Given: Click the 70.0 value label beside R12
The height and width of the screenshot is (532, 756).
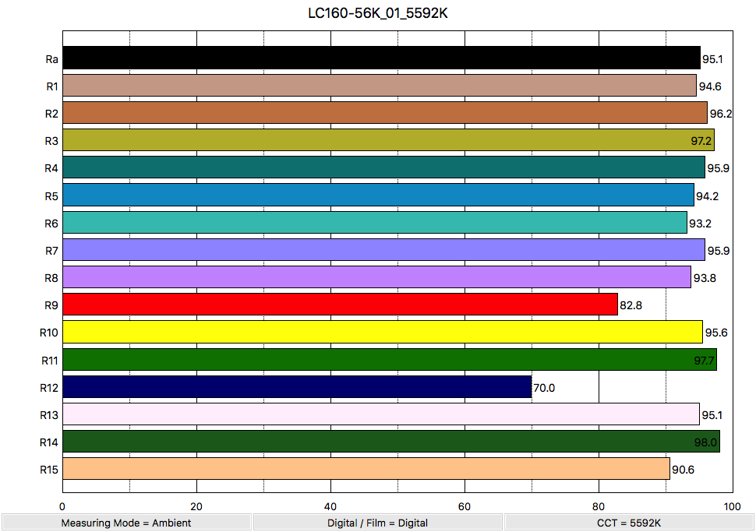Looking at the screenshot, I should coord(543,388).
